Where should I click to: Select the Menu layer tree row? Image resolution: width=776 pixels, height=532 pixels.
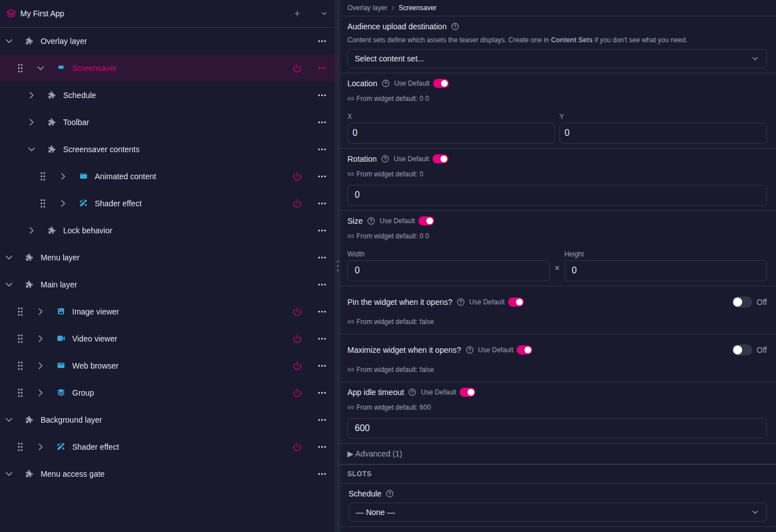(168, 258)
